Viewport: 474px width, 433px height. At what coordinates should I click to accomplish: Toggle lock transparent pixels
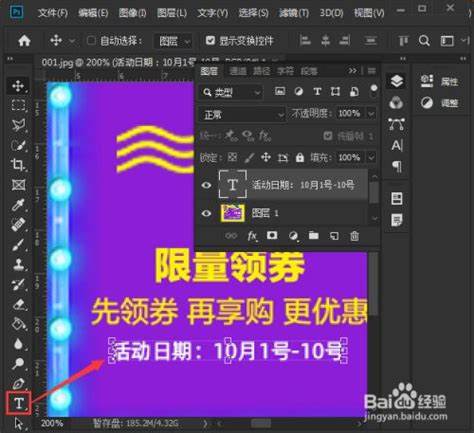pyautogui.click(x=232, y=157)
